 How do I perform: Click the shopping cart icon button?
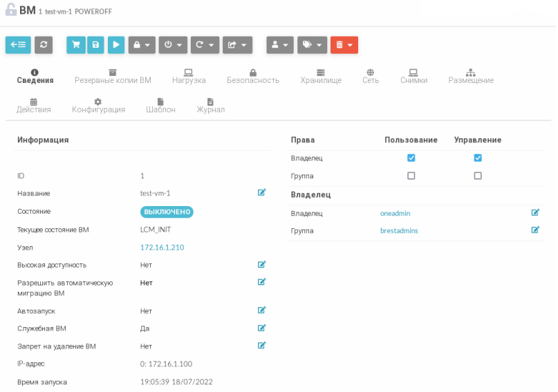point(76,45)
